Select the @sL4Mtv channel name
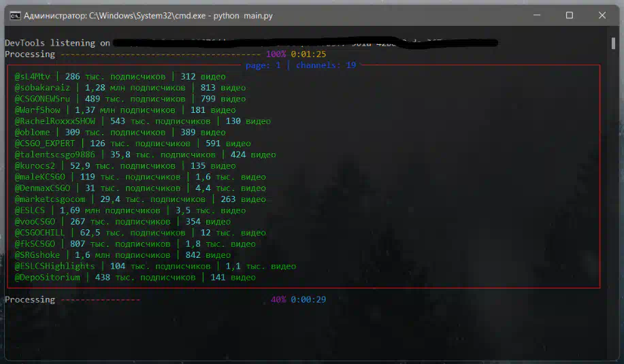The height and width of the screenshot is (364, 624). [x=33, y=76]
